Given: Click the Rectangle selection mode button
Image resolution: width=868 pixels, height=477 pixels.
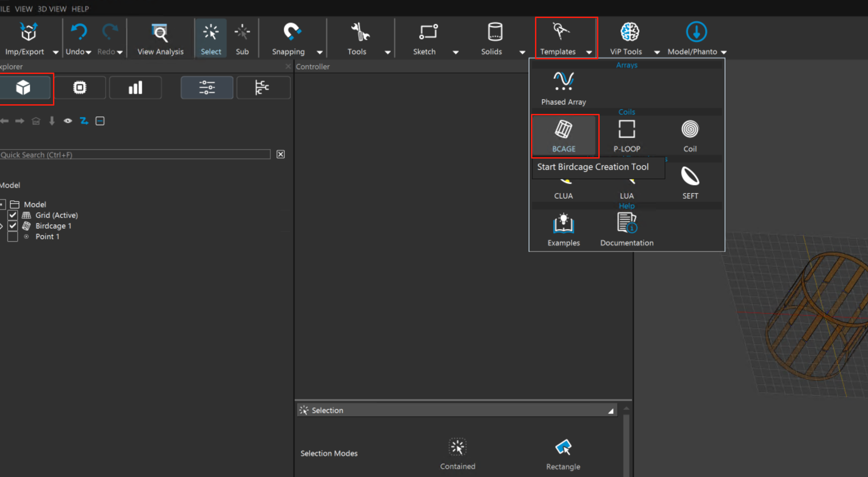Looking at the screenshot, I should (x=563, y=453).
